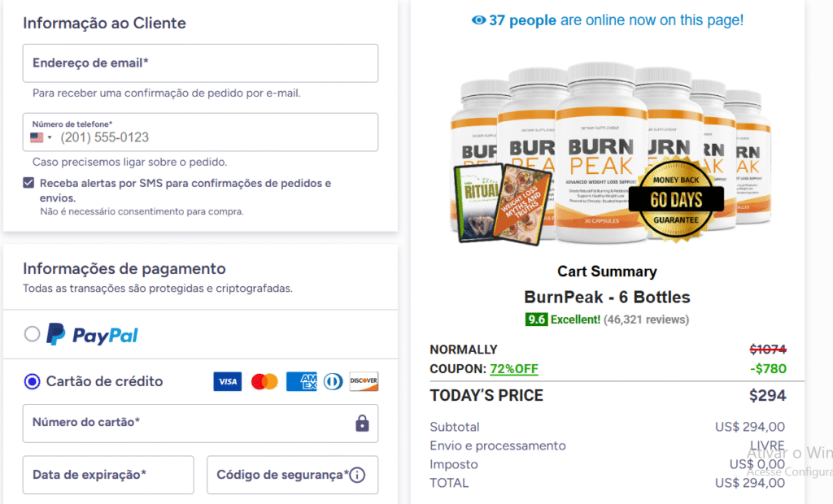
Task: Click the security code info icon
Action: [x=357, y=475]
